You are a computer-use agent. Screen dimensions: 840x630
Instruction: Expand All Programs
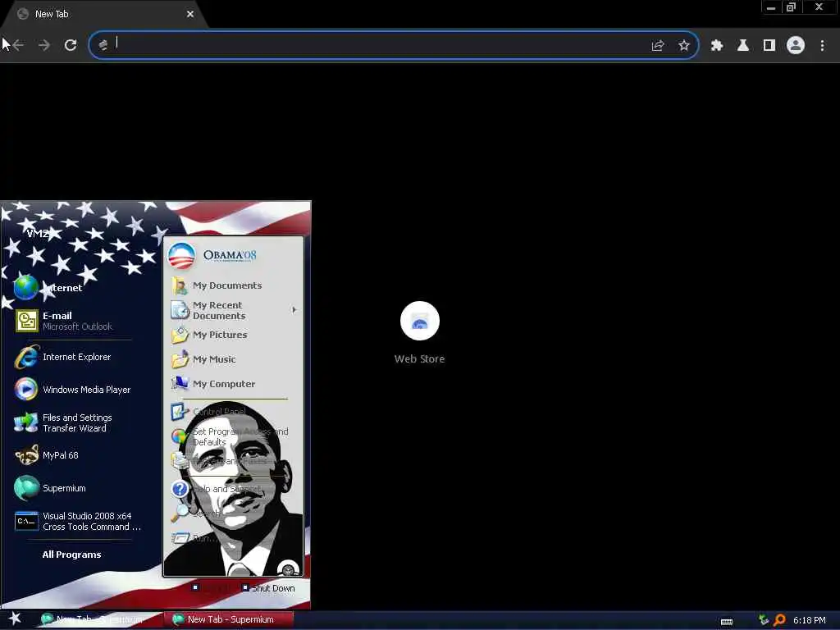pyautogui.click(x=72, y=555)
